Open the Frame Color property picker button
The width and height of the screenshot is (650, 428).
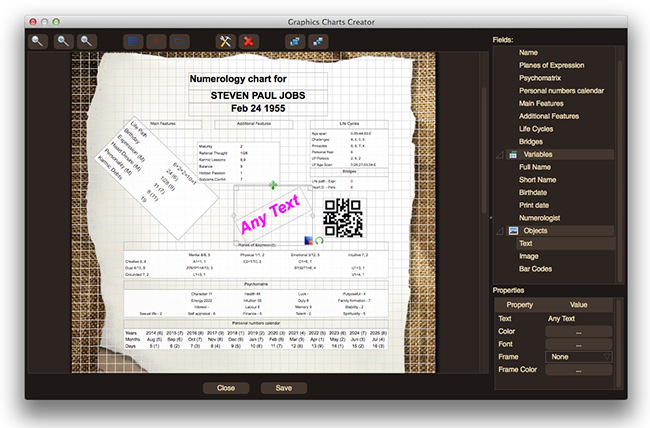click(578, 370)
